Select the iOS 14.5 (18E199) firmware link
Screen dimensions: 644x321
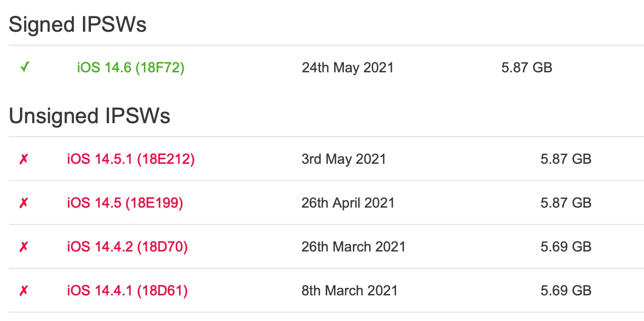125,203
